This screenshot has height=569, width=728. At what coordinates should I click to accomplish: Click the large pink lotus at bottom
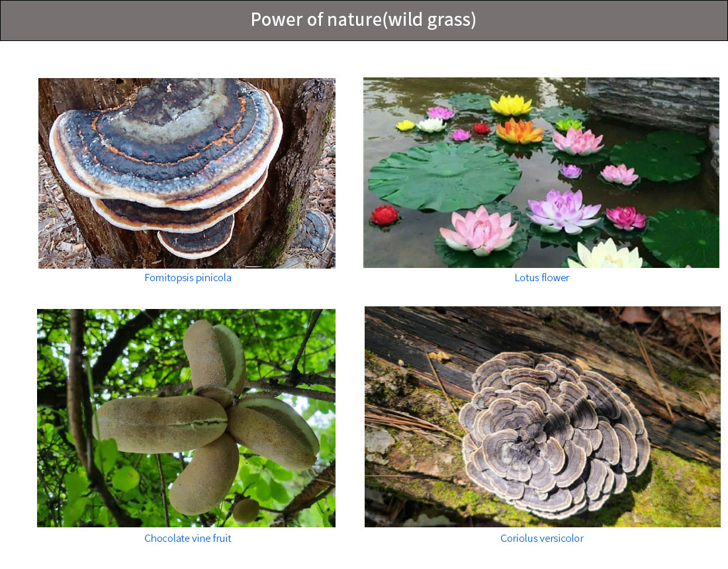[x=478, y=231]
